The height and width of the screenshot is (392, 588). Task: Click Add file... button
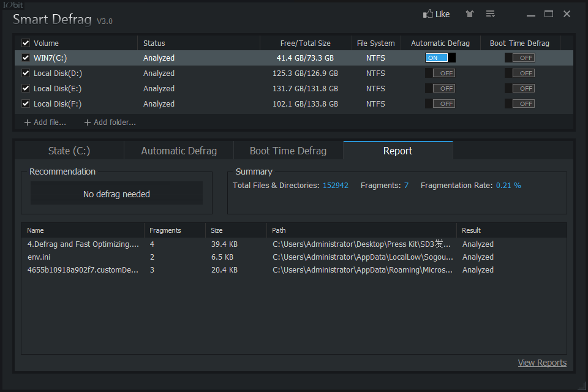tap(45, 123)
